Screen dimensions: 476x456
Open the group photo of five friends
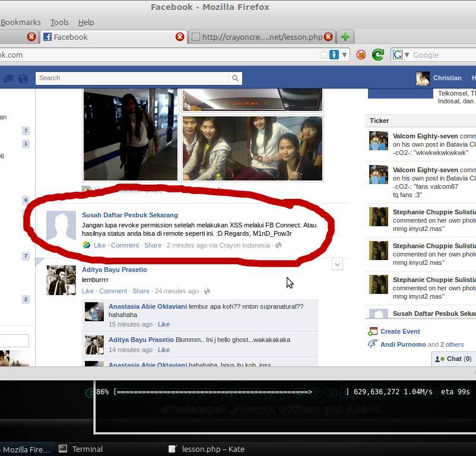(252, 148)
